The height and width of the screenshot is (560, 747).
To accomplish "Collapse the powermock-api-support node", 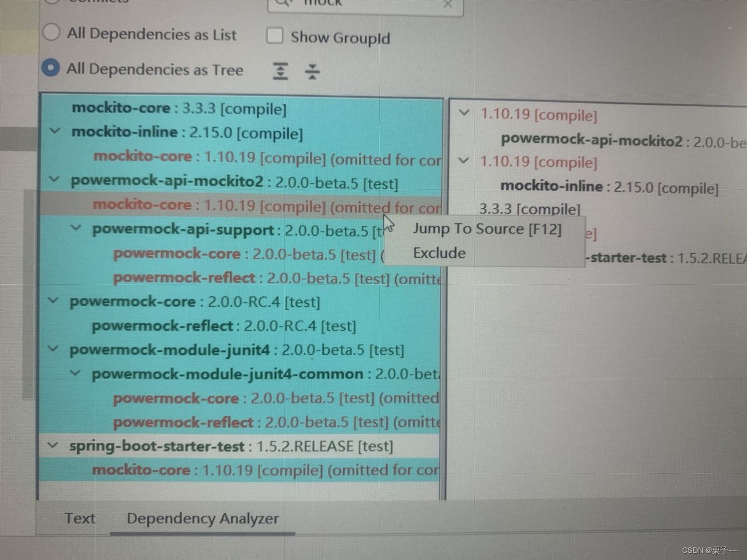I will (76, 228).
